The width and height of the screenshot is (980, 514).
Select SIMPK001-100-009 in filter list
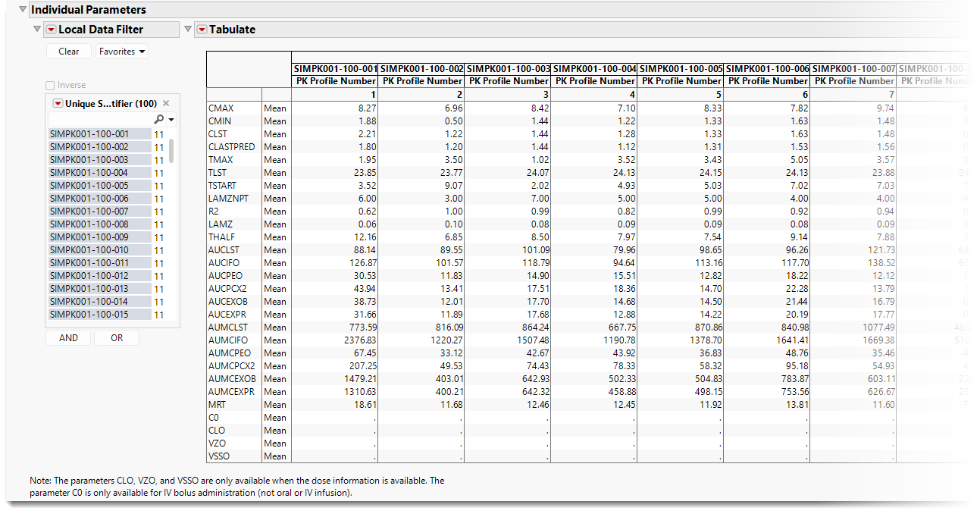point(100,237)
